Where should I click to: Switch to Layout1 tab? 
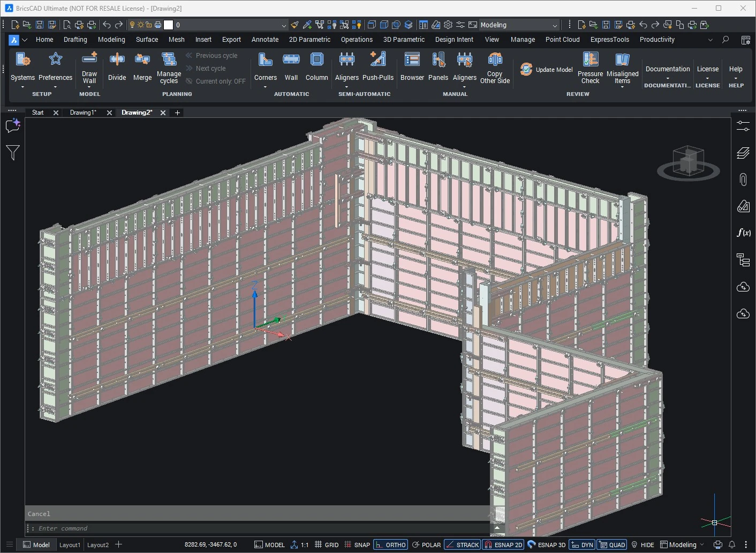click(70, 545)
